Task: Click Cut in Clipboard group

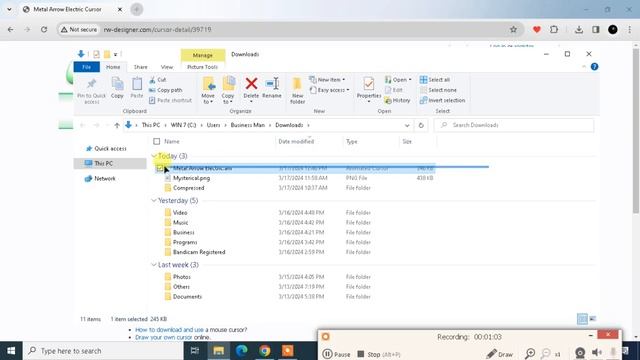Action: pos(158,80)
